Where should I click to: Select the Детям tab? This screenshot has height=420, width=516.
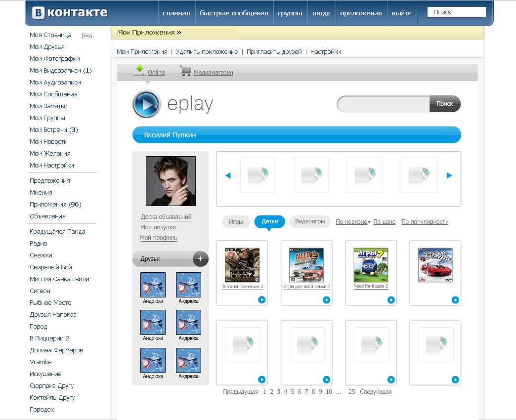[x=270, y=222]
